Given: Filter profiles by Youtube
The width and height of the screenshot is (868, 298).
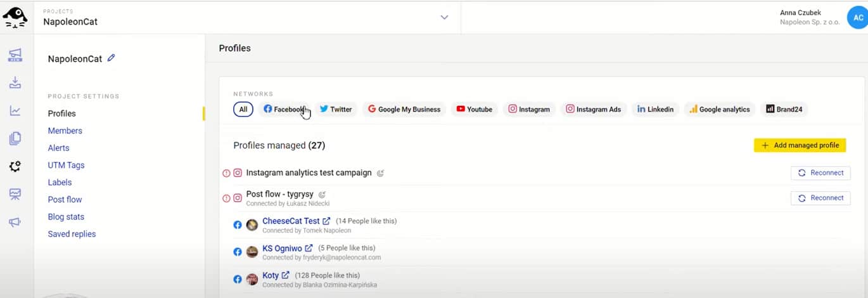Looking at the screenshot, I should (475, 109).
